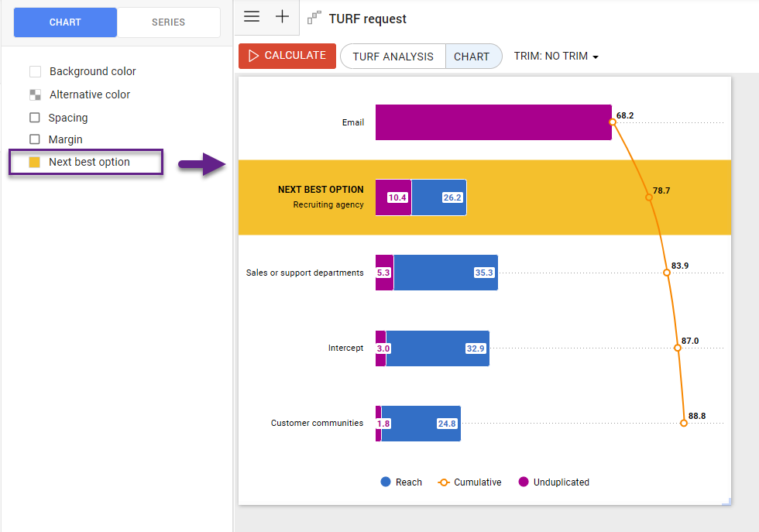Enable the Spacing checkbox

point(35,118)
